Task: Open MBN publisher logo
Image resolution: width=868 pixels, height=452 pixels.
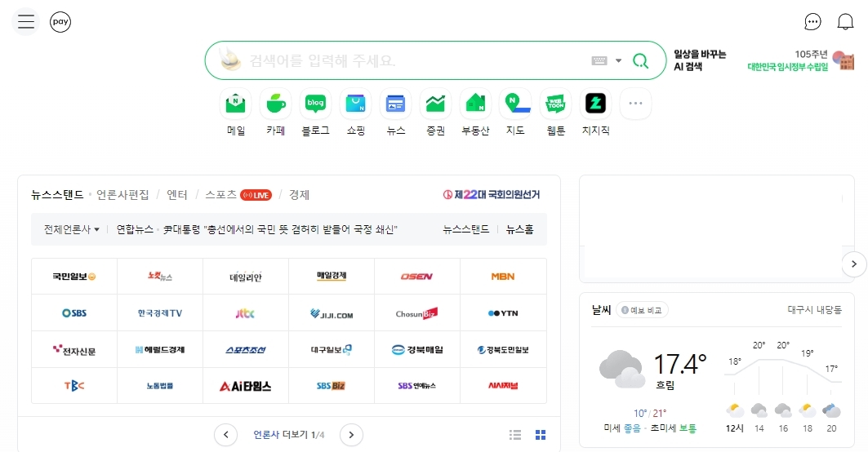Action: click(x=503, y=276)
